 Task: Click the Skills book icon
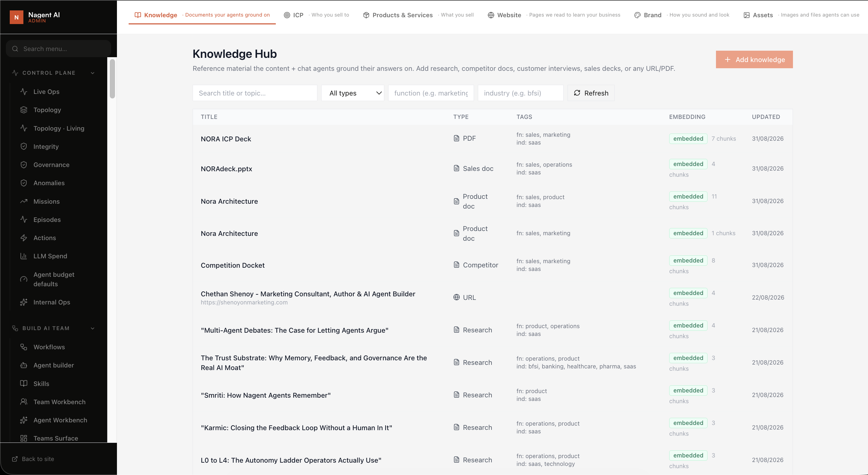(x=24, y=383)
